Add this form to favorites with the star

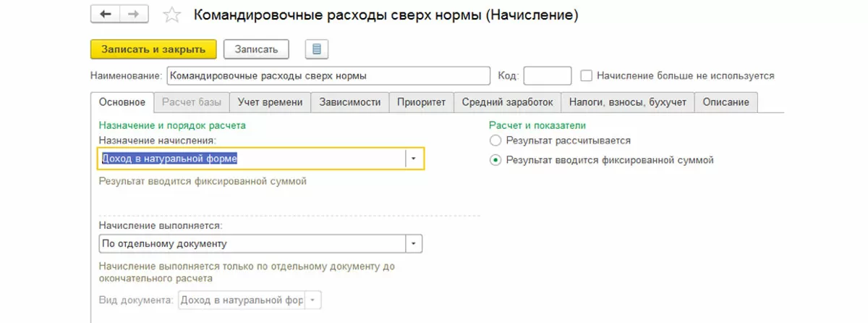pyautogui.click(x=171, y=14)
